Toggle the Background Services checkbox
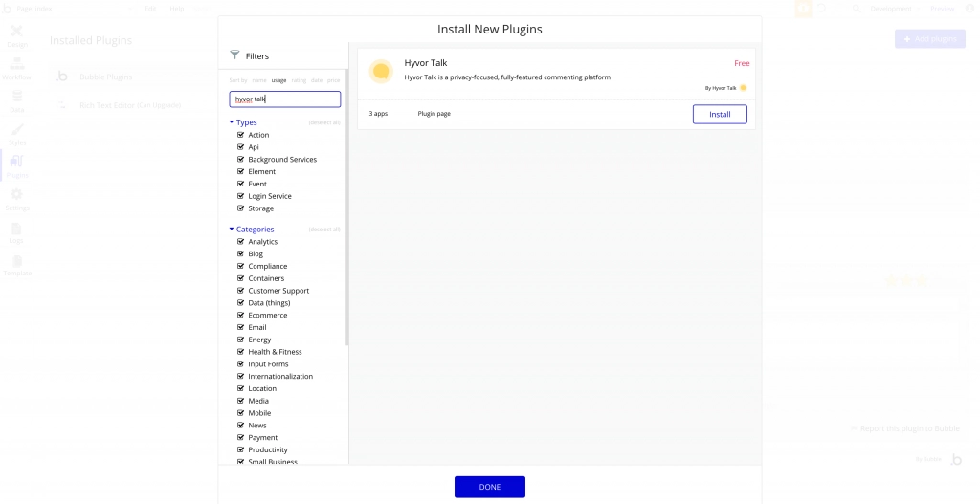The width and height of the screenshot is (980, 504). coord(240,159)
